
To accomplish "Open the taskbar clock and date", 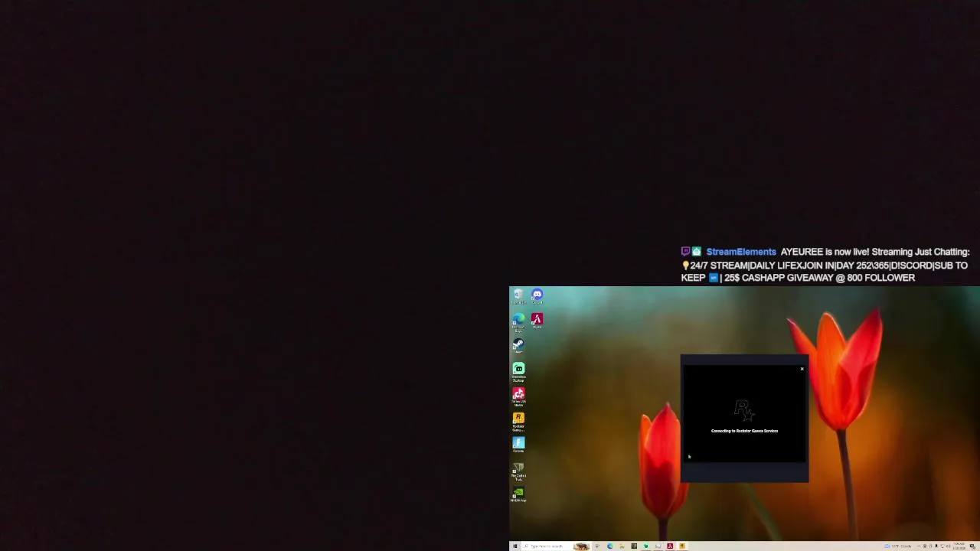I will (959, 546).
